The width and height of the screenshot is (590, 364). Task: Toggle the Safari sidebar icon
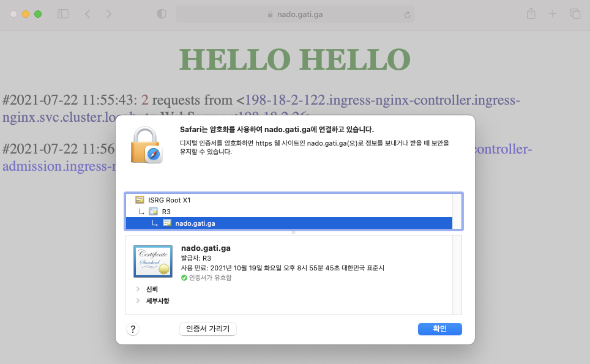click(63, 14)
